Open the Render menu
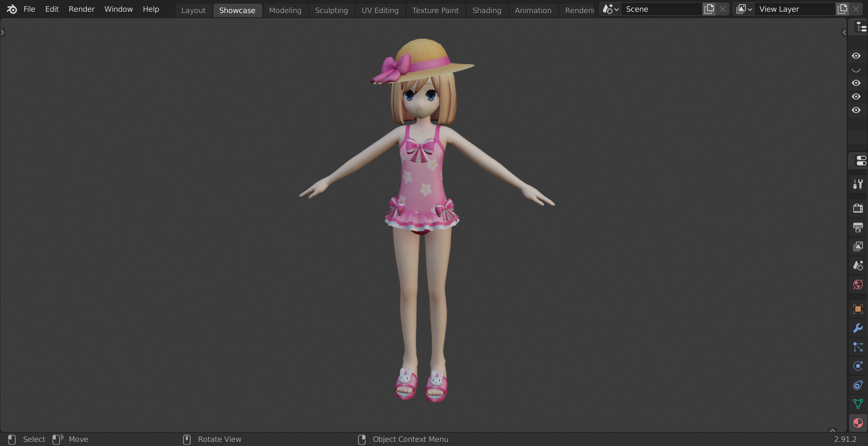 [x=81, y=9]
